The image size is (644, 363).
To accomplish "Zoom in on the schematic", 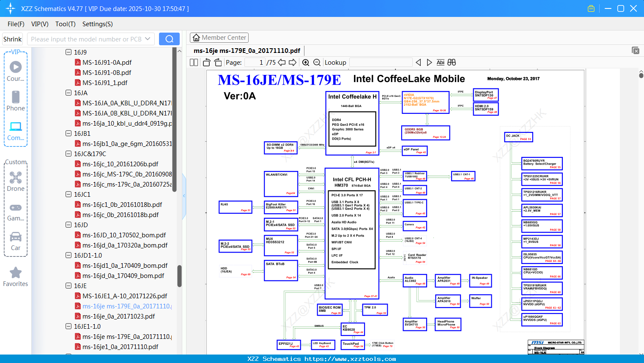I will click(x=306, y=62).
